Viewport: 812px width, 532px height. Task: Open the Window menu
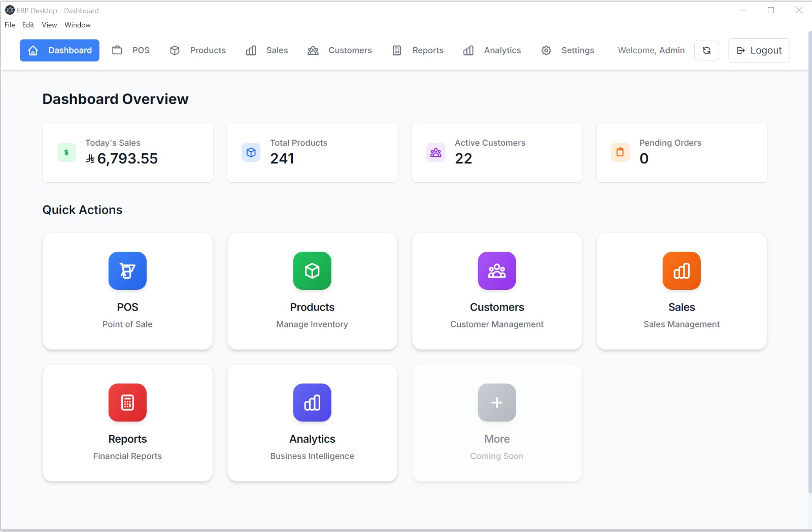coord(77,25)
